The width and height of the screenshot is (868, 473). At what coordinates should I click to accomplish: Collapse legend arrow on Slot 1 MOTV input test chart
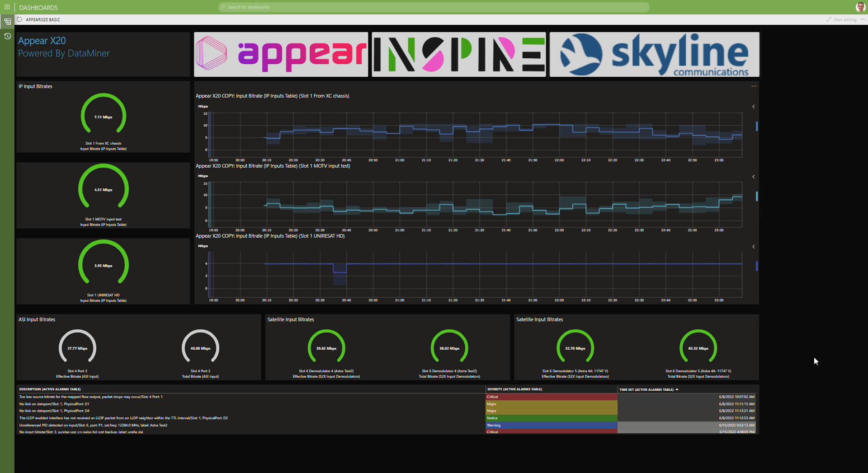[x=754, y=177]
